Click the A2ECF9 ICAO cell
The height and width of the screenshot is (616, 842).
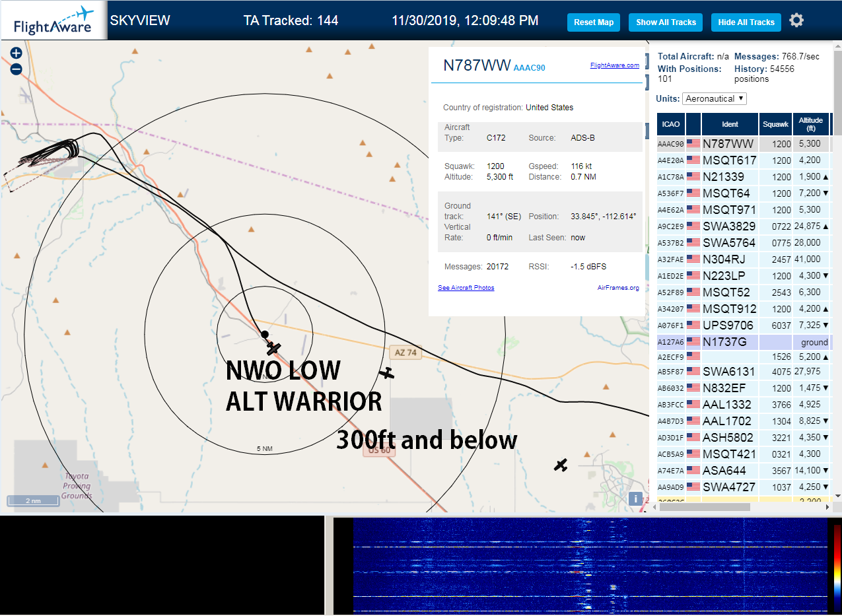click(670, 358)
